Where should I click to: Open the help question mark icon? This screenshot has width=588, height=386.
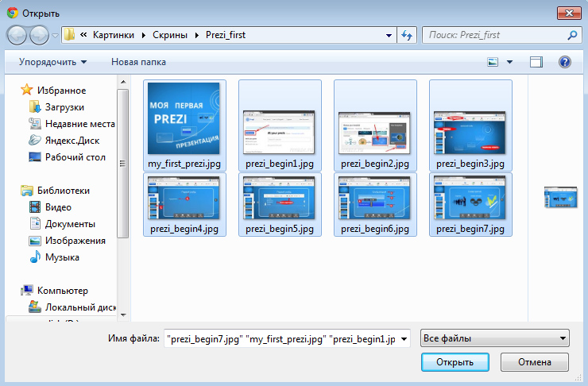[x=565, y=62]
